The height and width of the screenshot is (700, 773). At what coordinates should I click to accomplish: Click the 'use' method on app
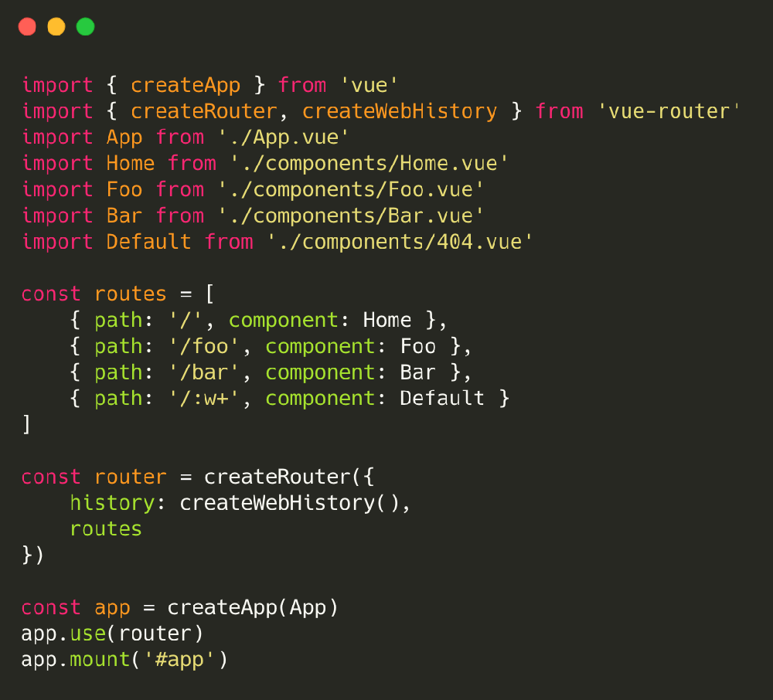(x=87, y=634)
